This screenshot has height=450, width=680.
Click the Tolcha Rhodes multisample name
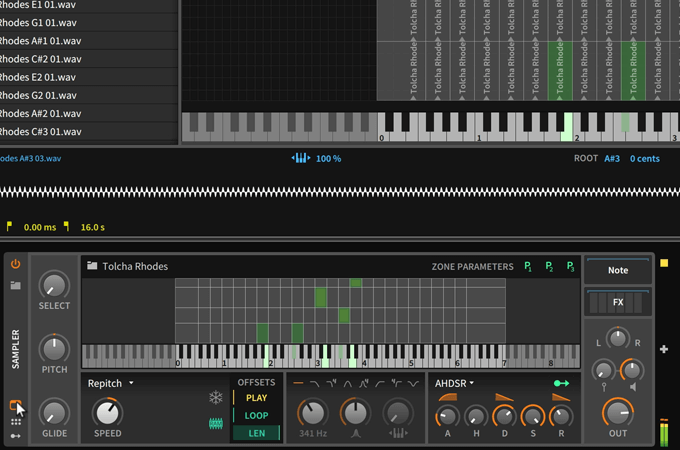[x=135, y=266]
